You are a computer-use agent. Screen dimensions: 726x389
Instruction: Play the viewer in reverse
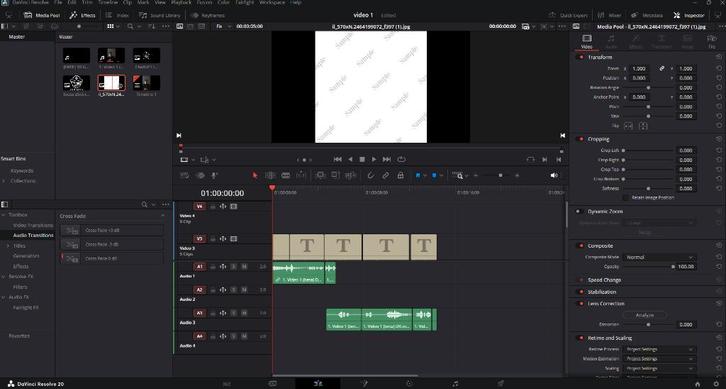[350, 159]
